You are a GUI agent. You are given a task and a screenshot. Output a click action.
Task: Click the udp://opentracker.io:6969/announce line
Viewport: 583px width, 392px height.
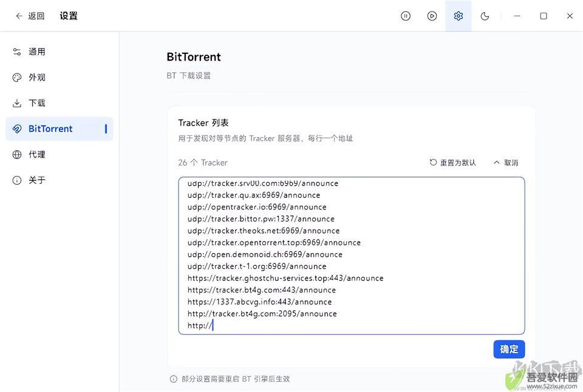point(257,207)
